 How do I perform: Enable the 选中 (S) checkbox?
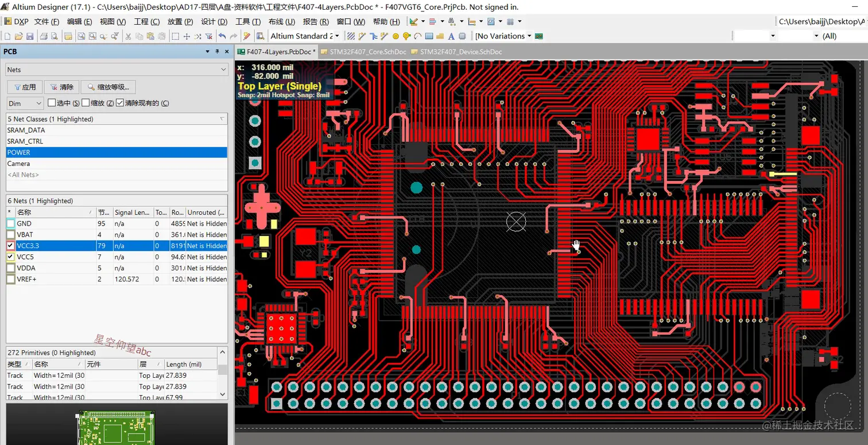coord(52,103)
